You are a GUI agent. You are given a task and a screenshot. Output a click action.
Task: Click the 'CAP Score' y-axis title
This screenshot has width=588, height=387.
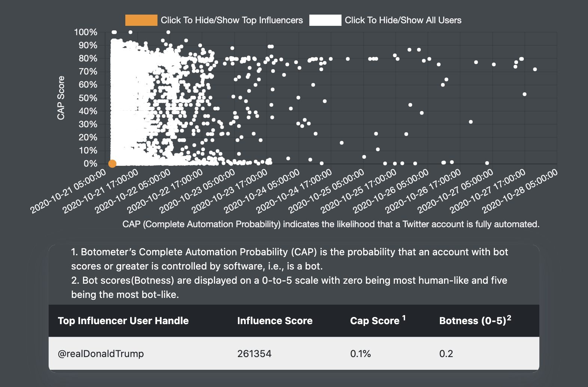pyautogui.click(x=61, y=98)
